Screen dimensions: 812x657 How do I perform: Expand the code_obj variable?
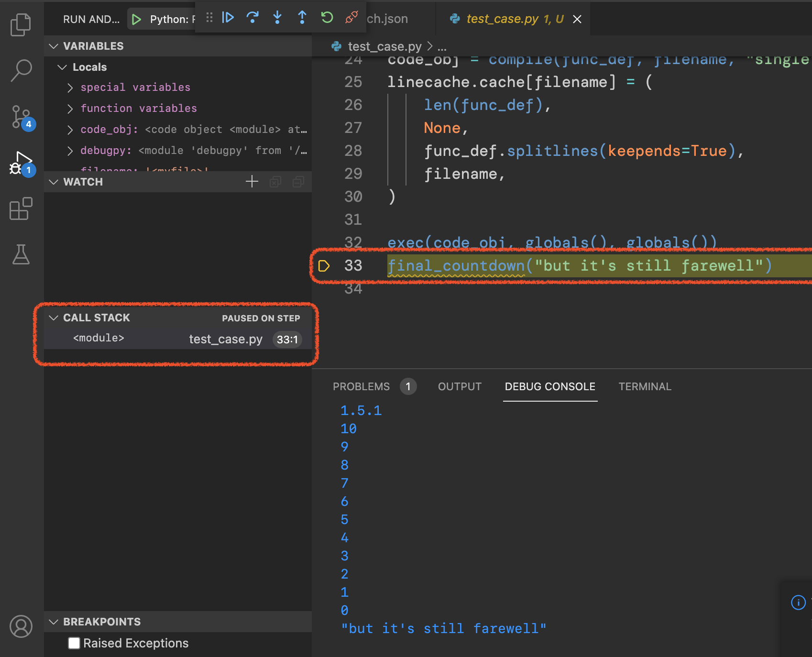[x=70, y=129]
